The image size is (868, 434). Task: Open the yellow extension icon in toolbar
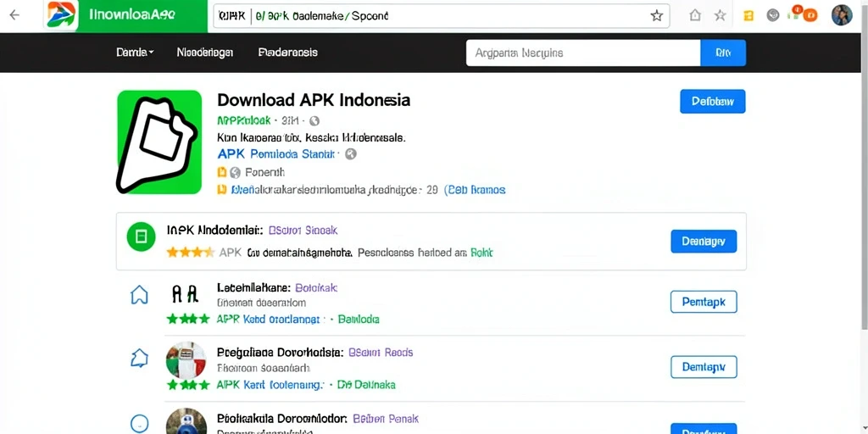coord(748,15)
